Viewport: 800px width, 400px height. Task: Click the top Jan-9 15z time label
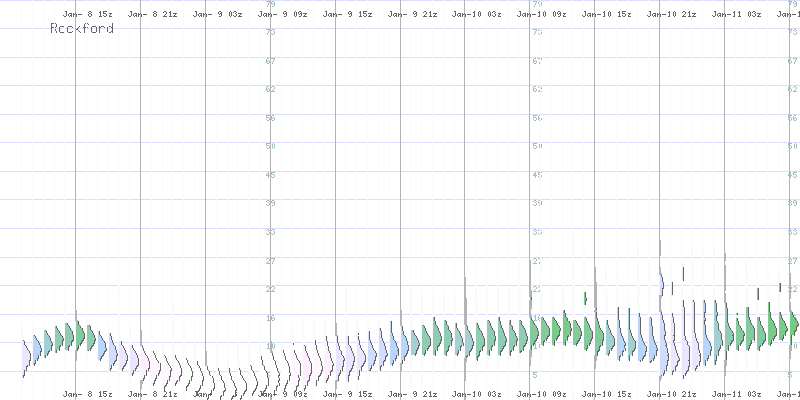(347, 16)
